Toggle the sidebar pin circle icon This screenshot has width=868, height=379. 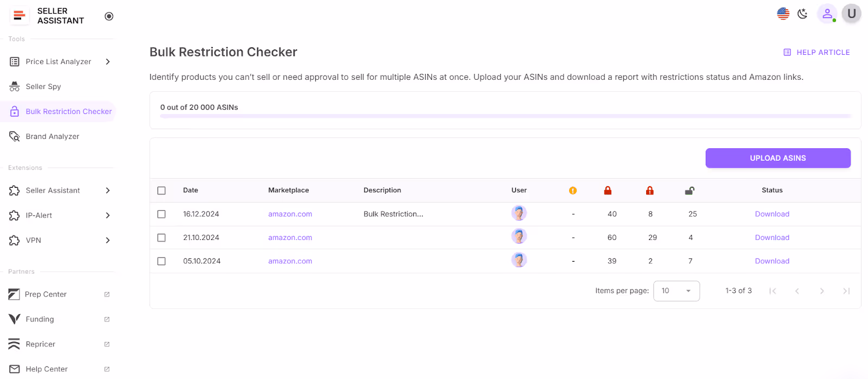tap(109, 16)
